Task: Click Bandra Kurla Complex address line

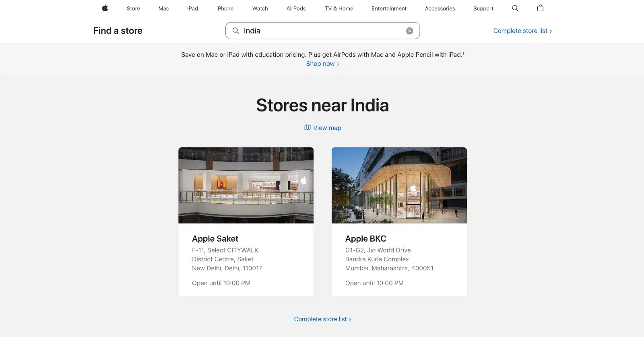Action: point(377,259)
